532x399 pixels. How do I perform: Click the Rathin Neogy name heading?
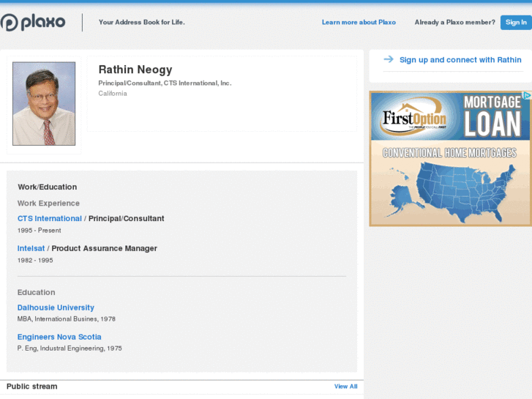(x=135, y=70)
